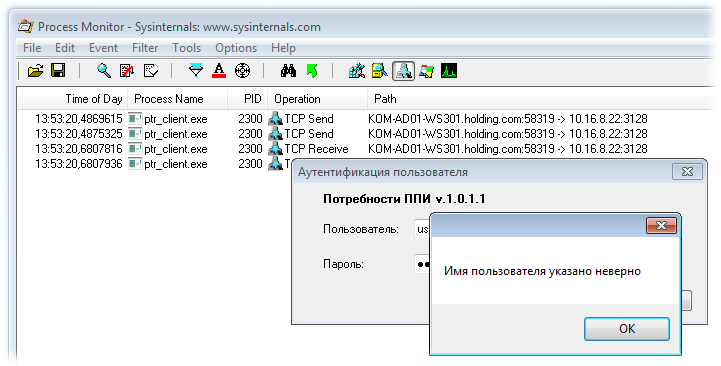Toggle the Autoscroll toolbar icon

pyautogui.click(x=127, y=71)
